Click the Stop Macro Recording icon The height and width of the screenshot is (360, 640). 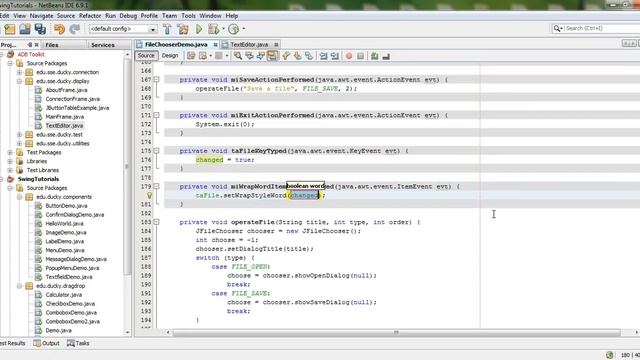(360, 56)
